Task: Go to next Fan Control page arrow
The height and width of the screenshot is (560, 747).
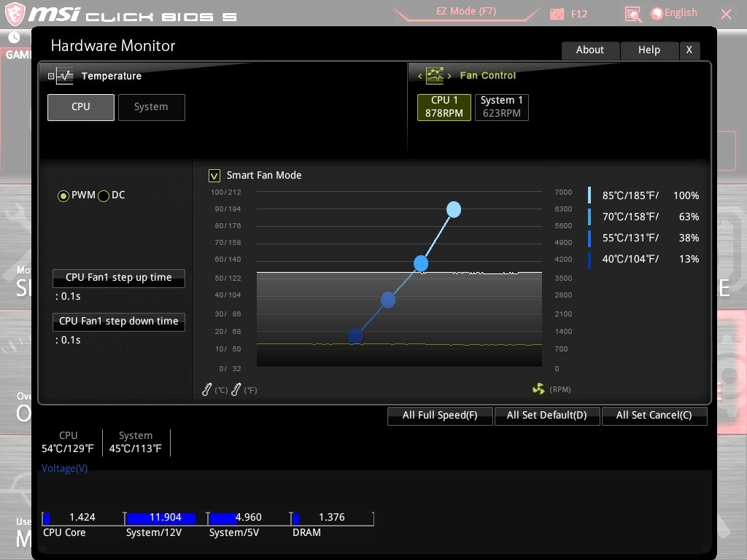Action: point(449,76)
